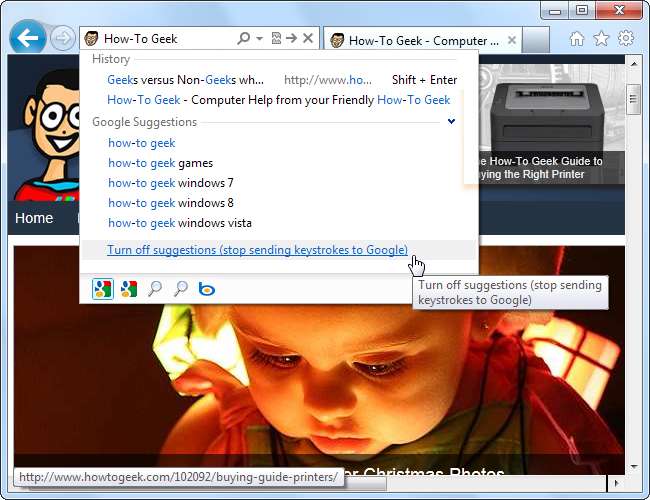Viewport: 650px width, 500px height.
Task: Open the Tools gear icon
Action: pos(626,38)
